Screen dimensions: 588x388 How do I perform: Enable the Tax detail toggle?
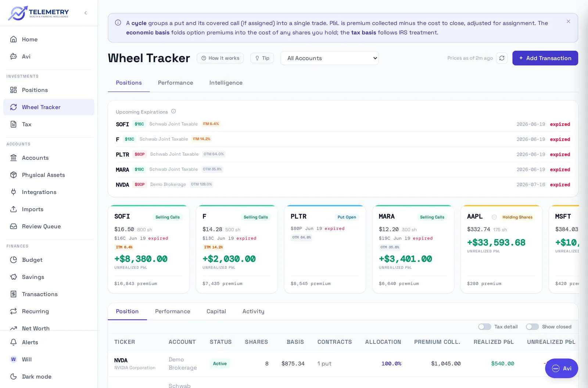pos(484,327)
